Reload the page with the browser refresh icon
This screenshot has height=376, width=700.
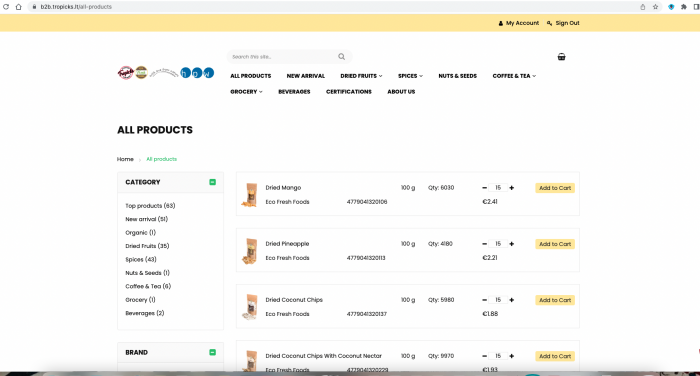6,7
